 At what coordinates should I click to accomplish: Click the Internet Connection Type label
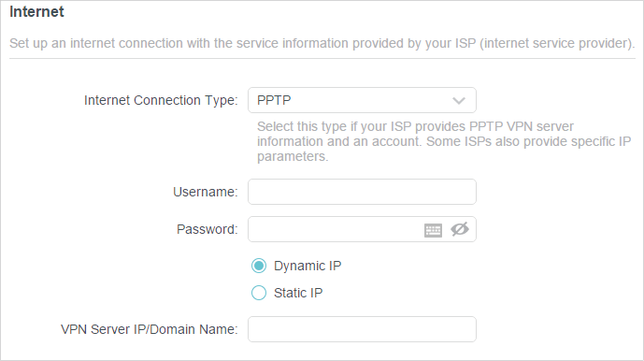pos(161,100)
